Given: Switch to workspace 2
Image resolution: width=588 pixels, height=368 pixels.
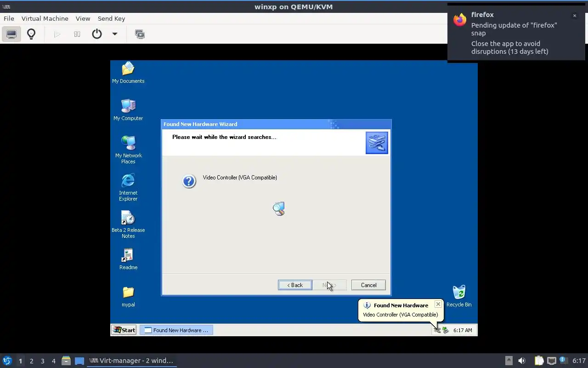Looking at the screenshot, I should pyautogui.click(x=31, y=361).
